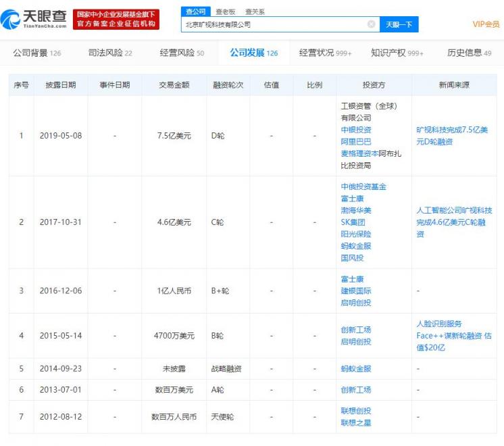Click 启明创投 in the B轮 row
Viewport: 504px width, 446px height.
pyautogui.click(x=356, y=342)
